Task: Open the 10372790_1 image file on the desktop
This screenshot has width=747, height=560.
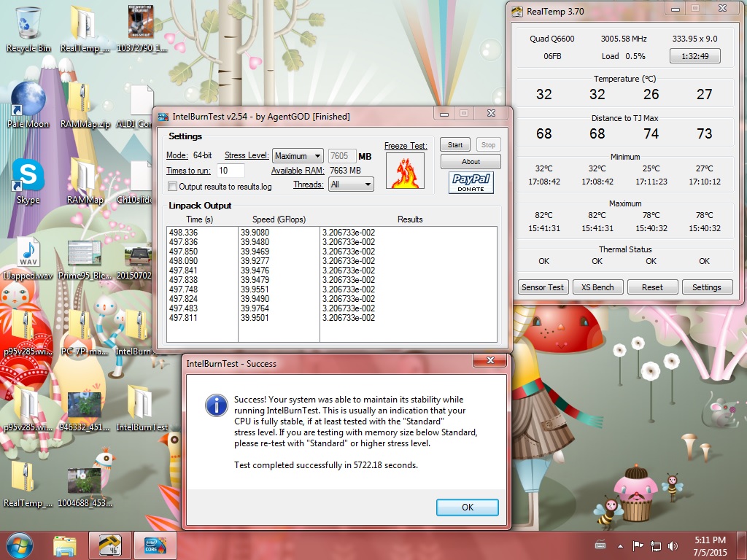Action: (x=141, y=28)
